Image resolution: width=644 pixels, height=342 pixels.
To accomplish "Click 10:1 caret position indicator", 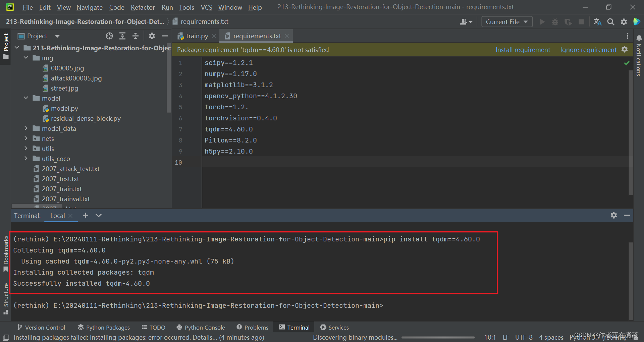I will pyautogui.click(x=490, y=337).
